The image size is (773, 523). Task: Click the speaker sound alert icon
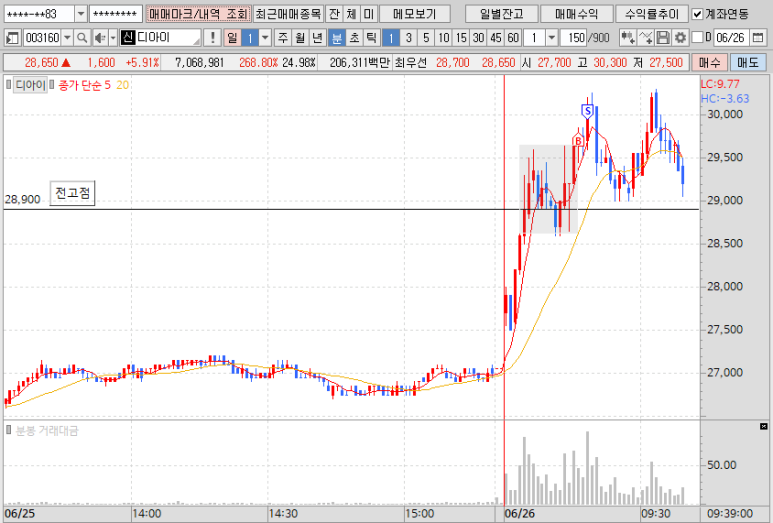(100, 38)
